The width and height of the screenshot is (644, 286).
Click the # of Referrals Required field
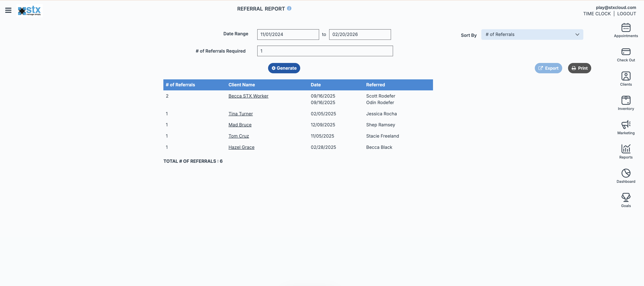(325, 51)
